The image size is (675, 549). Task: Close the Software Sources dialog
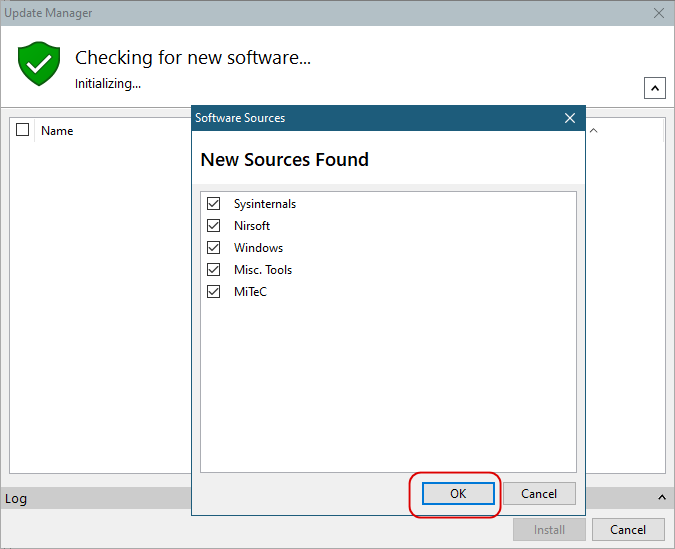click(x=570, y=118)
